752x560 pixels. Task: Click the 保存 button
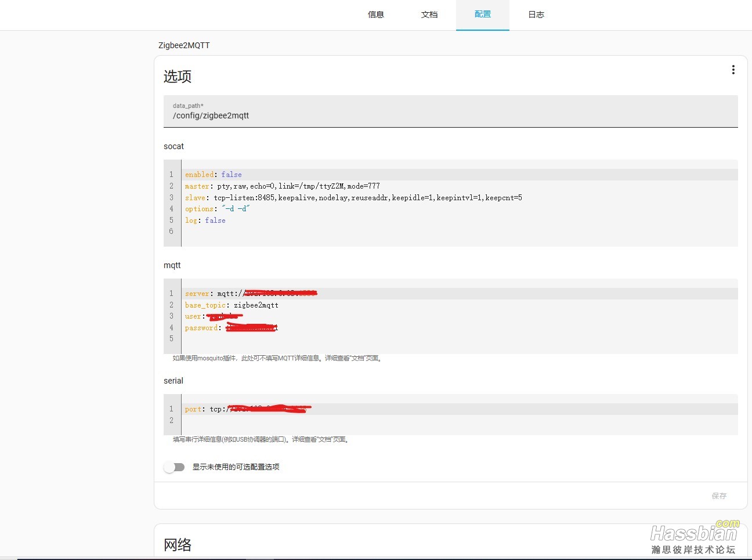719,496
